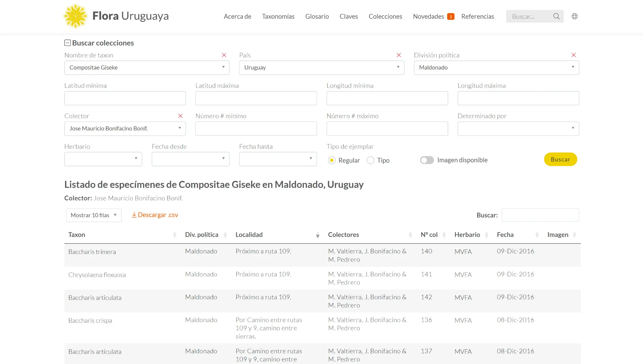Go to the Novedades menu item

point(428,16)
